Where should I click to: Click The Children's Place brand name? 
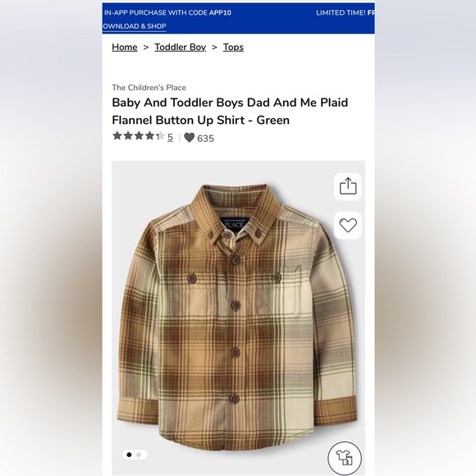[x=149, y=88]
